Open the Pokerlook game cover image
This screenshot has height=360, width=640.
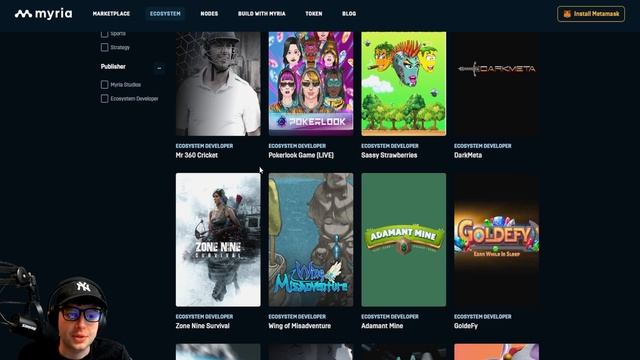pos(311,84)
